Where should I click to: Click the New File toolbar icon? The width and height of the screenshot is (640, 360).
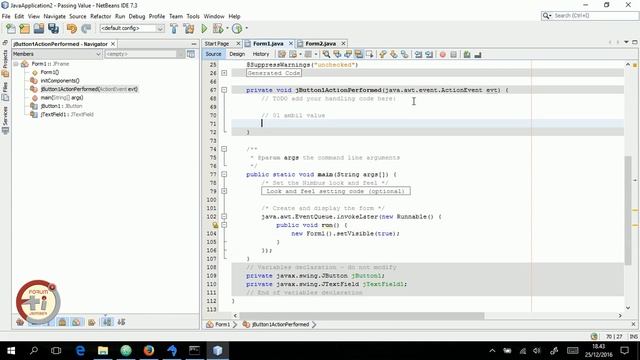[x=11, y=28]
